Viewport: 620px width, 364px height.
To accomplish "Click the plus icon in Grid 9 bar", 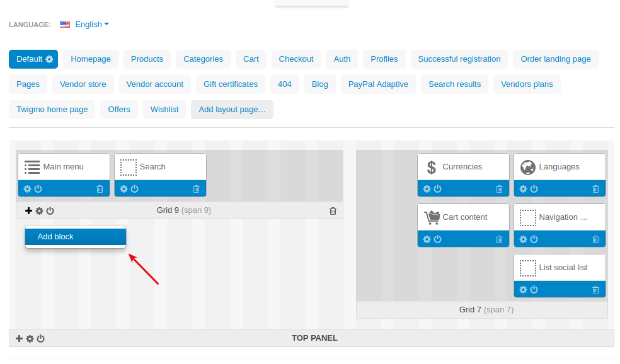I will [x=28, y=210].
